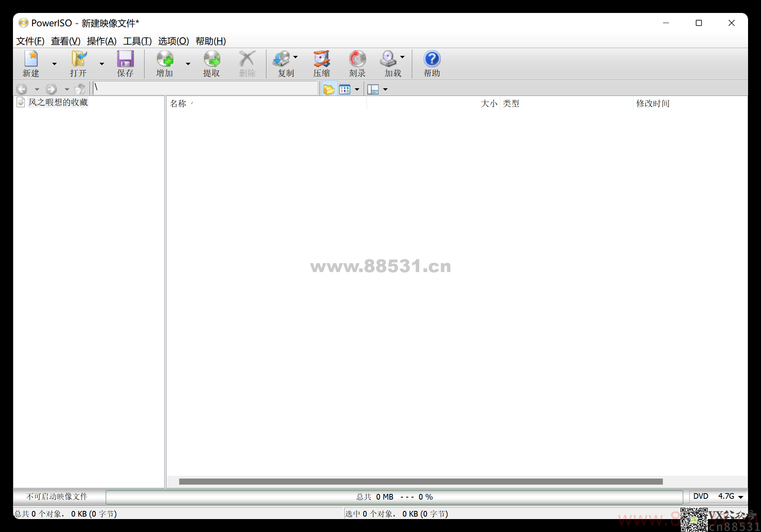
Task: Open the 帮助(H) menu
Action: pyautogui.click(x=211, y=41)
